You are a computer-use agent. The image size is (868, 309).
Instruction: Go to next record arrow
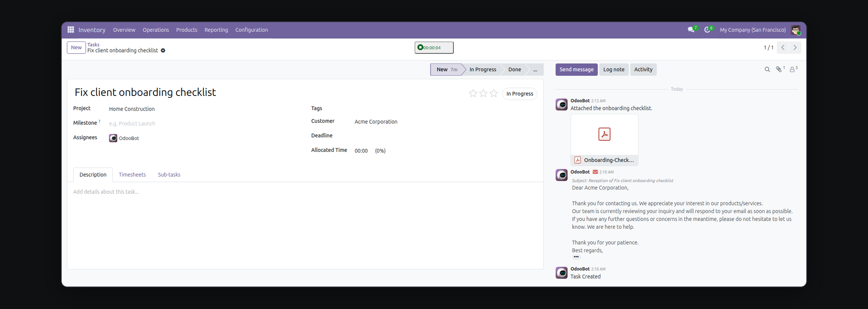coord(795,48)
